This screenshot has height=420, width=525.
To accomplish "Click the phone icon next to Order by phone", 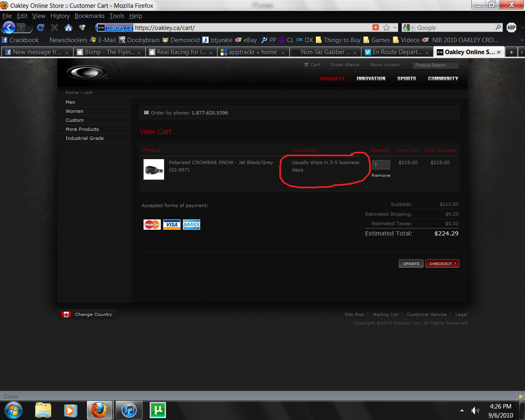I will (146, 112).
